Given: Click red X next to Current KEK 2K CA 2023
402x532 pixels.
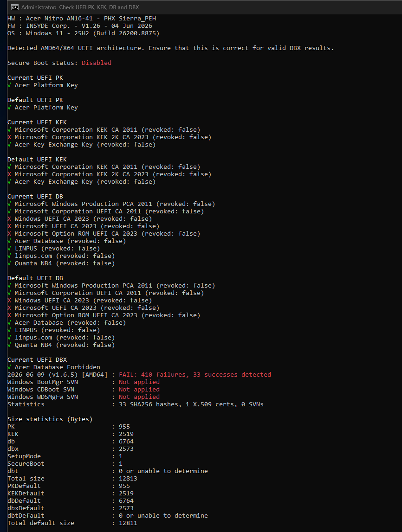Looking at the screenshot, I should 9,137.
